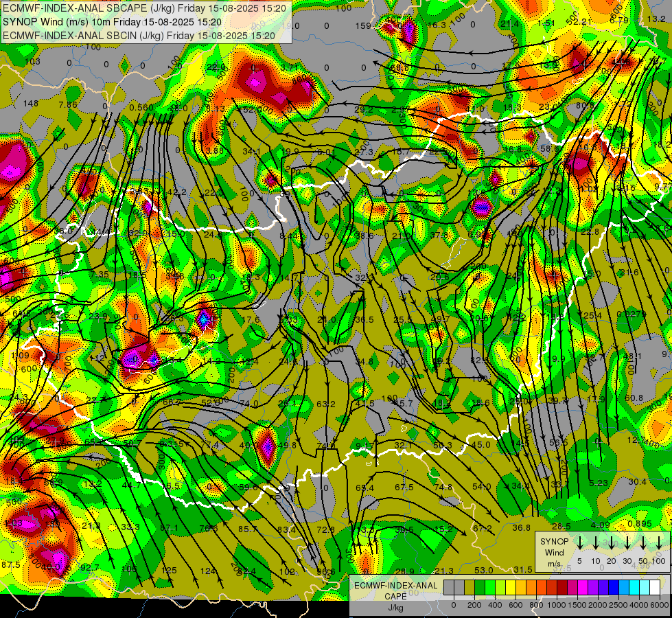Click the map value 125

tap(169, 571)
